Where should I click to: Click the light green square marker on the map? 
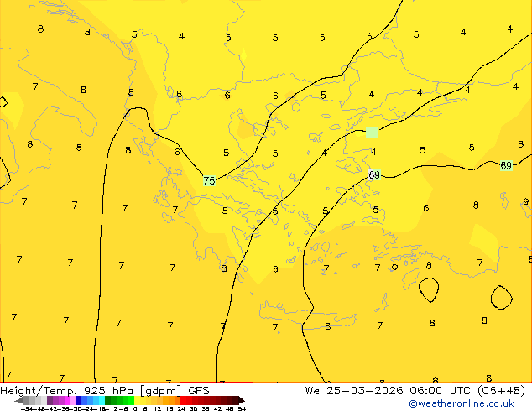coord(373,133)
